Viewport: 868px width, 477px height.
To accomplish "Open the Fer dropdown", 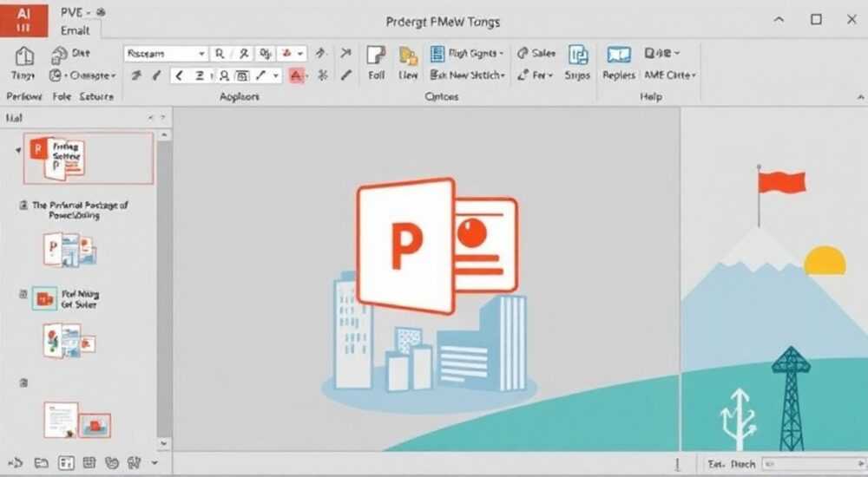I will [x=536, y=75].
